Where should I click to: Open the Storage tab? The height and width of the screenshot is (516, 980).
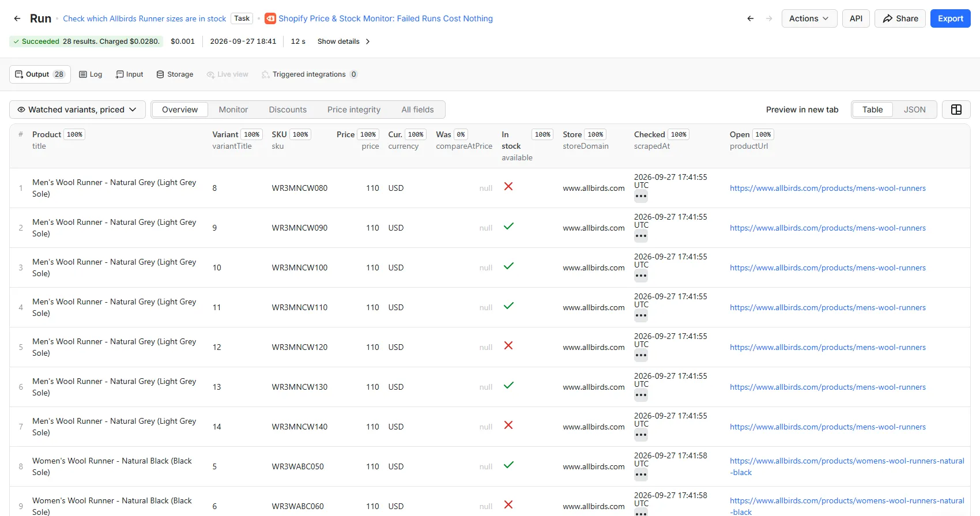click(175, 74)
